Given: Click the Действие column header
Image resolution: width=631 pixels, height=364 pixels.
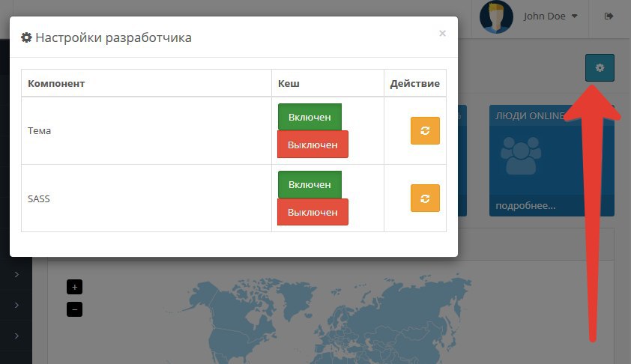Looking at the screenshot, I should [x=415, y=84].
